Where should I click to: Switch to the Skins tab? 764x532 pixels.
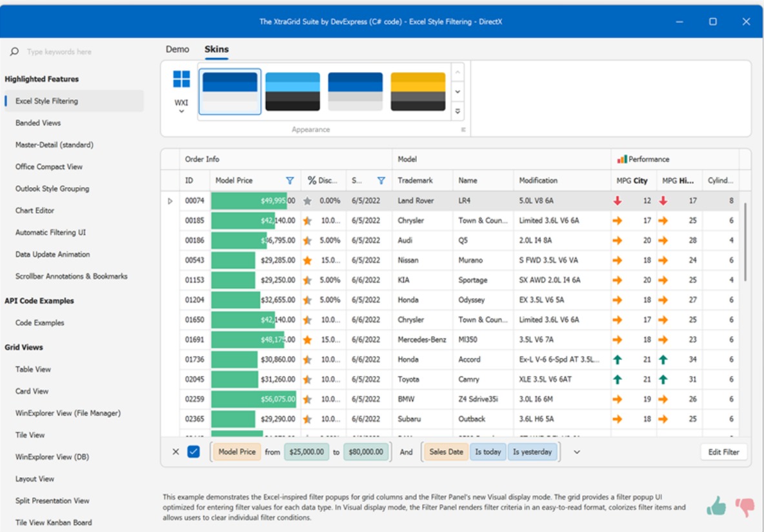click(x=216, y=49)
